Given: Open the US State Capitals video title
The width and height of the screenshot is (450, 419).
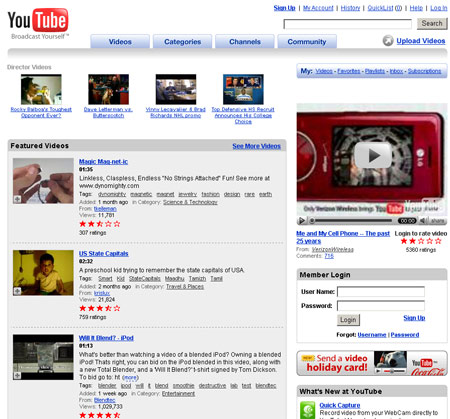Looking at the screenshot, I should click(x=103, y=253).
